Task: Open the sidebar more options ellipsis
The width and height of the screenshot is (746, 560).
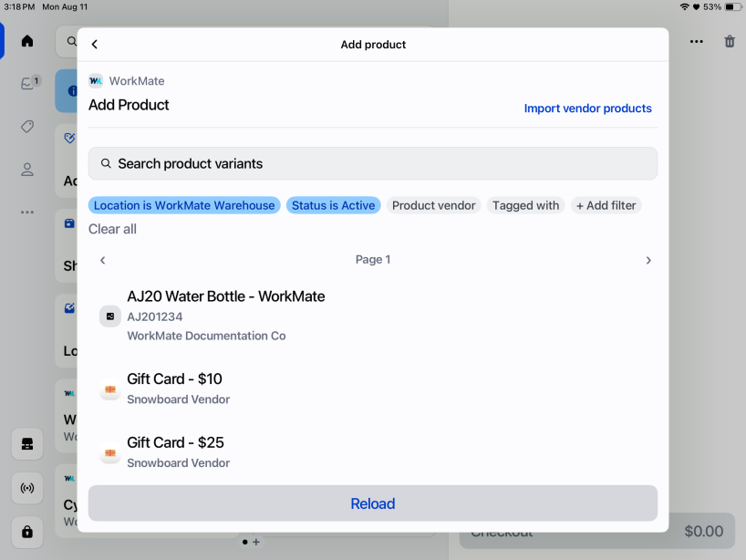Action: (27, 213)
